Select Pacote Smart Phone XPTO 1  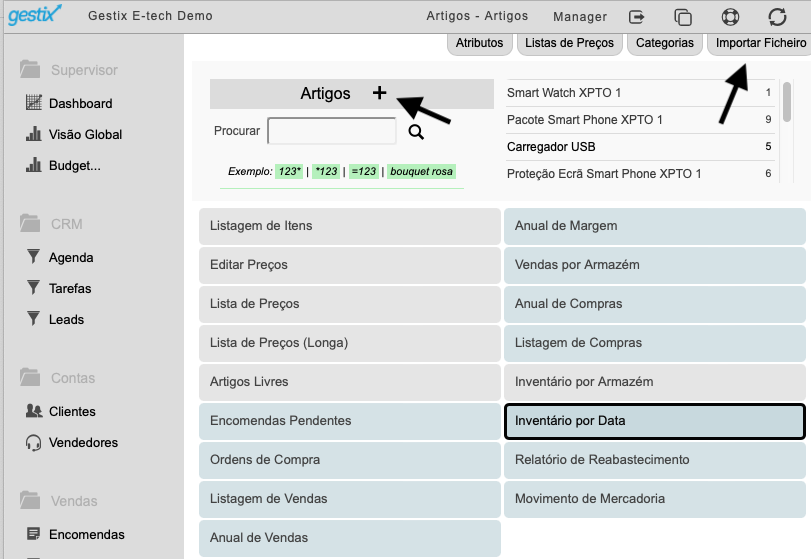click(640, 119)
